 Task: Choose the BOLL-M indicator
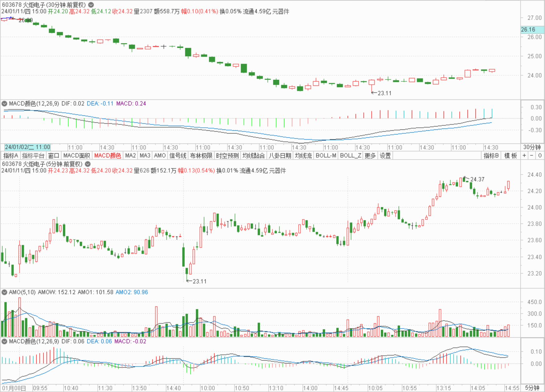[x=326, y=156]
